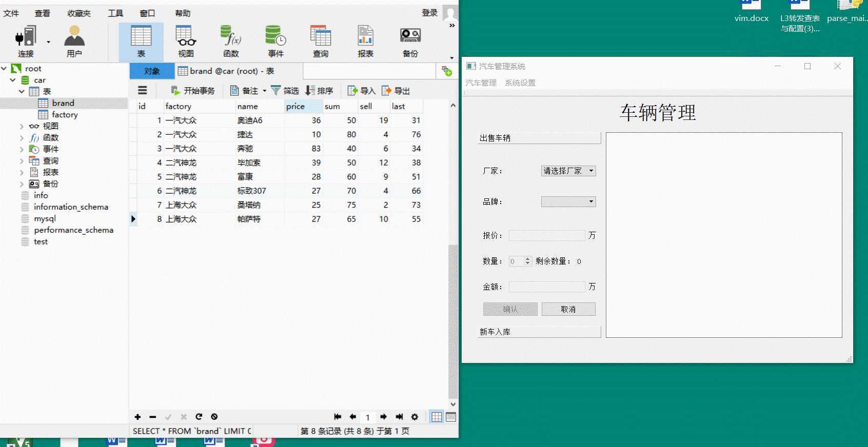Click the 金额 amount input field

[547, 287]
